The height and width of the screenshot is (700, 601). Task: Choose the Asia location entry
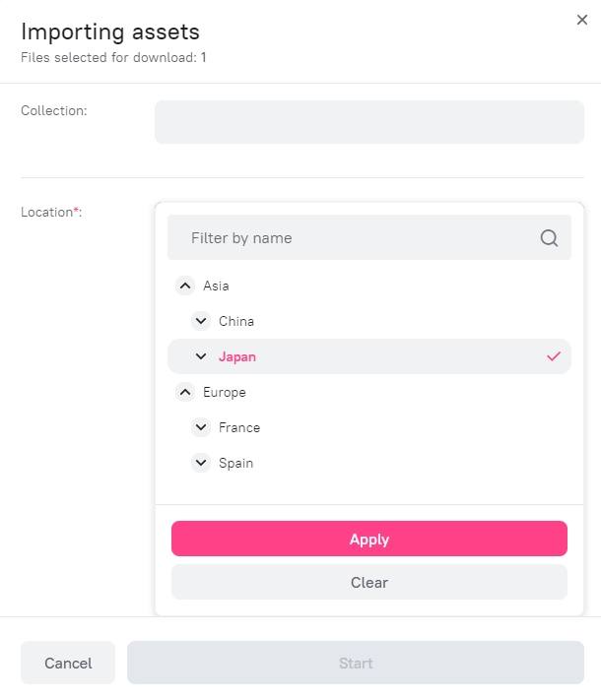point(216,286)
